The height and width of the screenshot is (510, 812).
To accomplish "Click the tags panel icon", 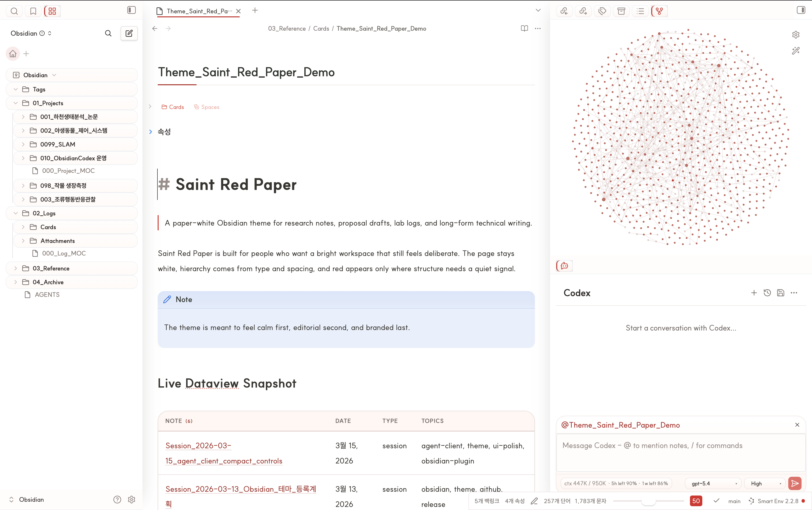I will 602,11.
